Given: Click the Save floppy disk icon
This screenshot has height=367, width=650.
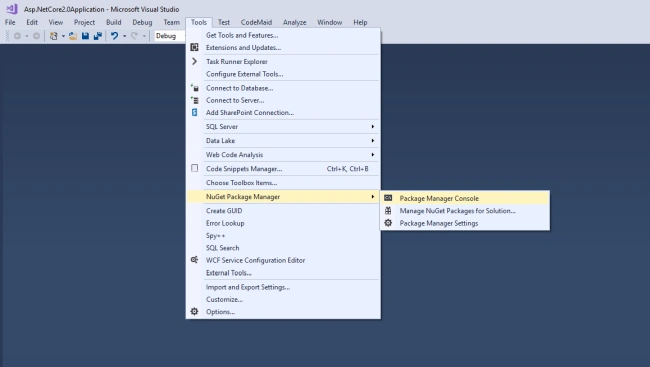Looking at the screenshot, I should coord(85,36).
